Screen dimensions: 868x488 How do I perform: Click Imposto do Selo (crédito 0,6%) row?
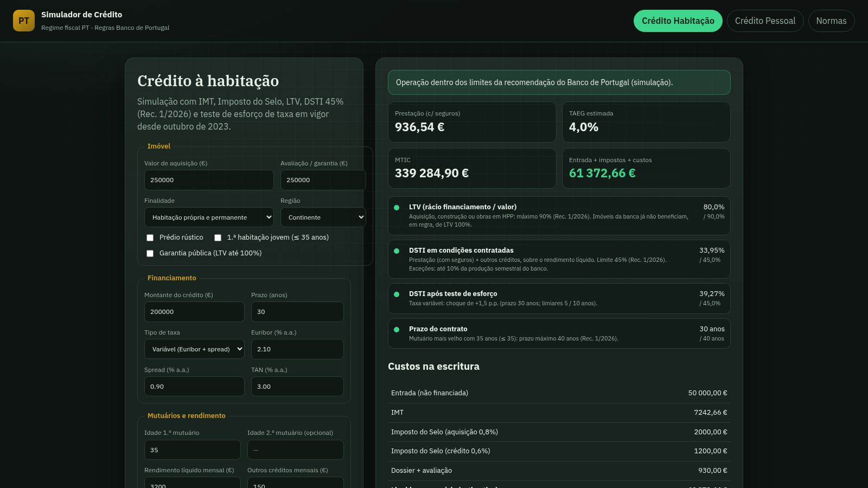pos(559,451)
